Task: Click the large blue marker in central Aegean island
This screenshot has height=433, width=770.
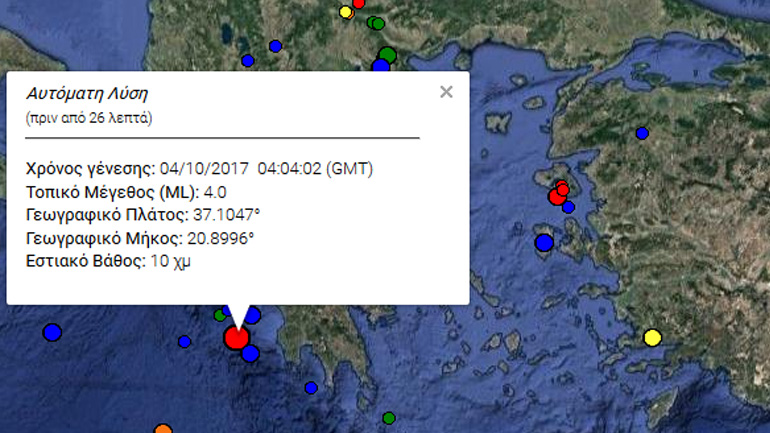Action: [x=544, y=243]
